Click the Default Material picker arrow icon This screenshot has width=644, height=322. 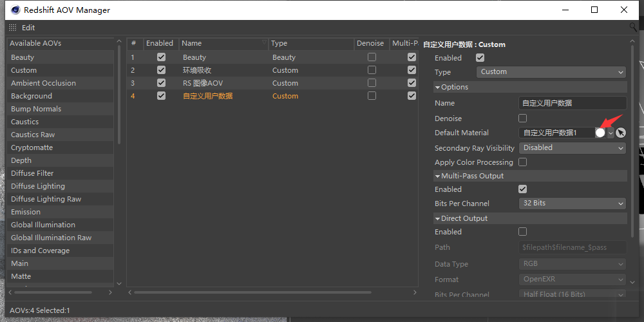(621, 133)
